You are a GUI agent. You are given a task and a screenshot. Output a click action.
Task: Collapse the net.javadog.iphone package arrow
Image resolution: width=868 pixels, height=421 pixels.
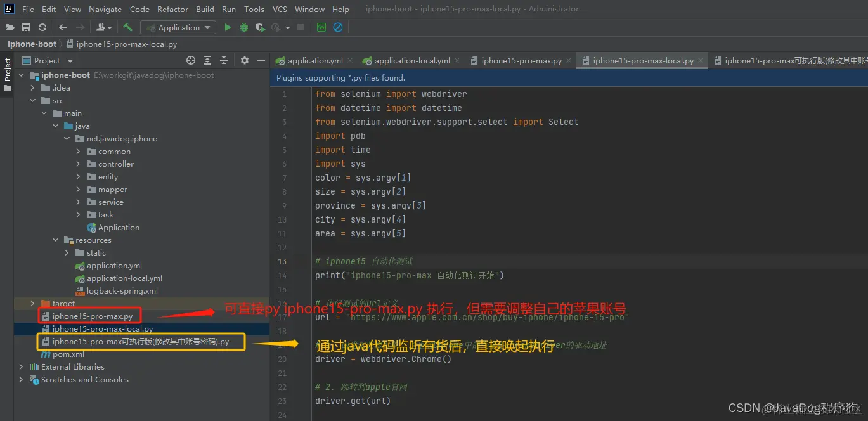(x=67, y=139)
